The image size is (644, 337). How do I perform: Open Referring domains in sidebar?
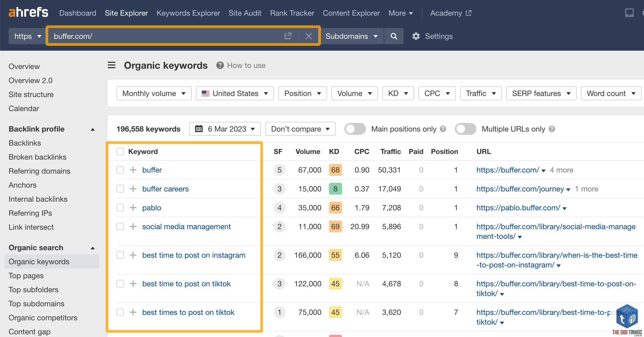tap(39, 171)
